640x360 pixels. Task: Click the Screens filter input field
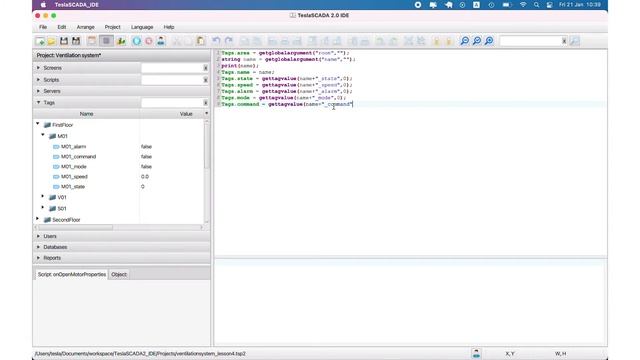click(x=172, y=68)
